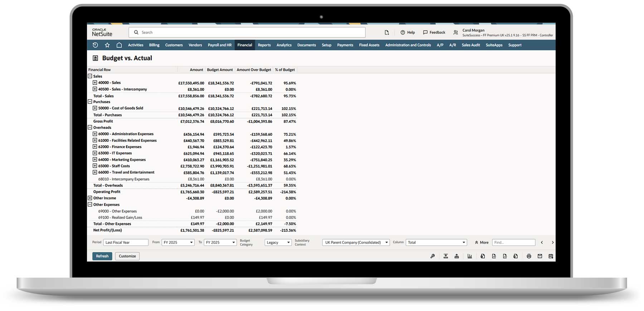This screenshot has height=311, width=644.
Task: Click the global Search field
Action: pos(247,32)
